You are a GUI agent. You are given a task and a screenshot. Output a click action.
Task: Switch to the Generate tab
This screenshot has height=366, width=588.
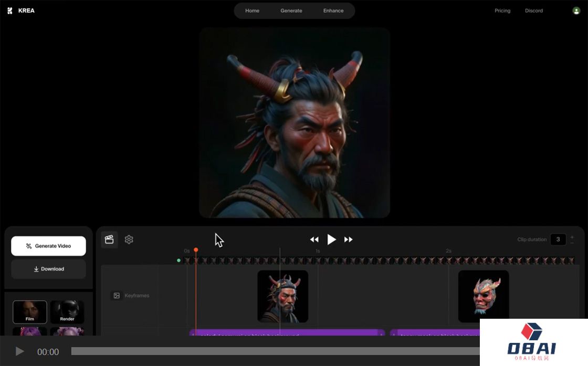[291, 11]
